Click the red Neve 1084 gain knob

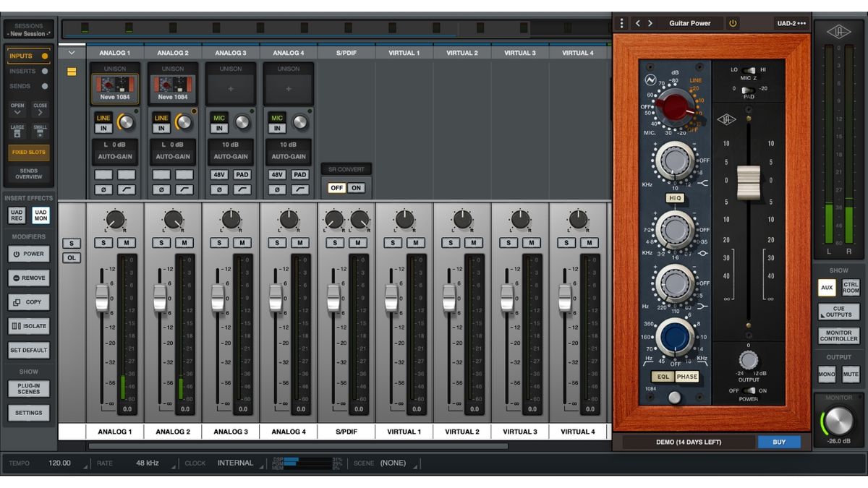pos(675,108)
